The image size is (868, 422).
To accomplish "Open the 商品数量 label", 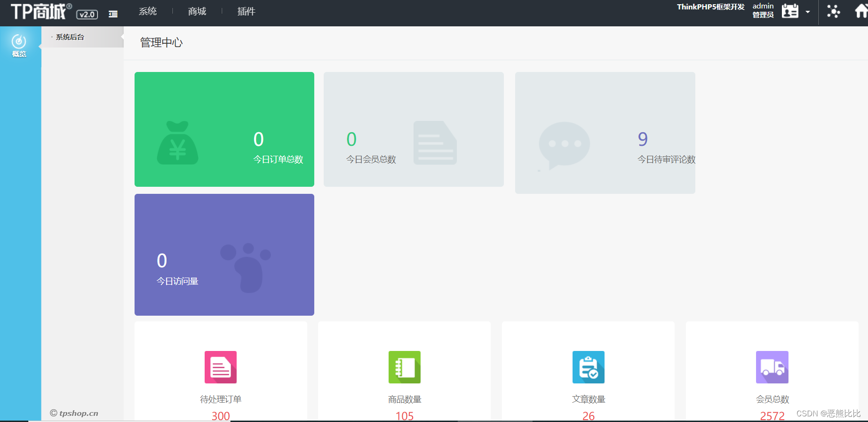I will pyautogui.click(x=405, y=399).
